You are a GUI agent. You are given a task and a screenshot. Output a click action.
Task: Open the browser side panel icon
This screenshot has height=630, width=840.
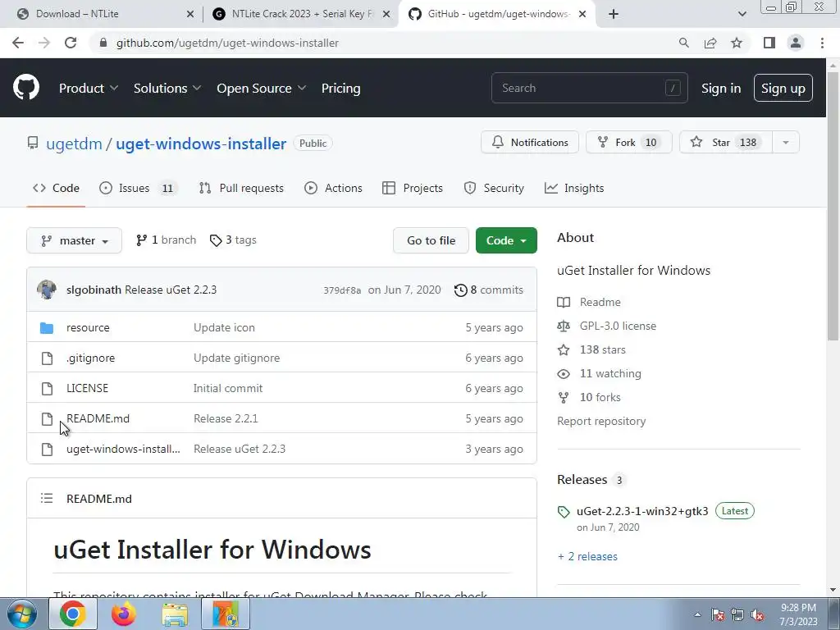click(769, 43)
